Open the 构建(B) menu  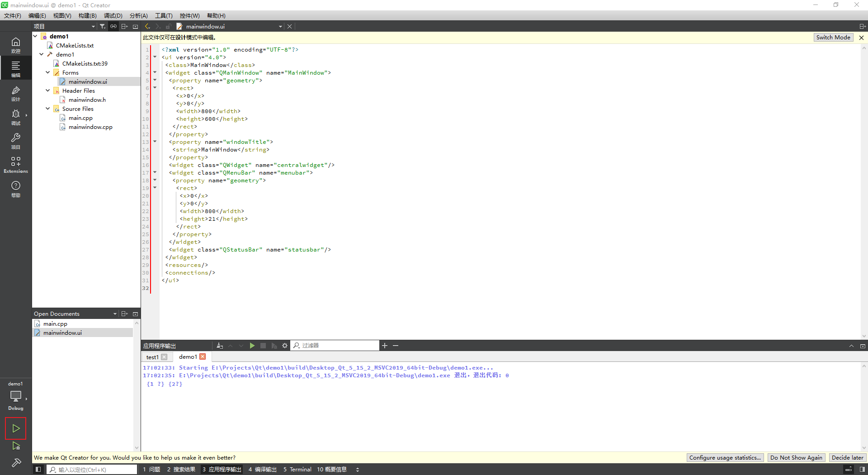(87, 15)
